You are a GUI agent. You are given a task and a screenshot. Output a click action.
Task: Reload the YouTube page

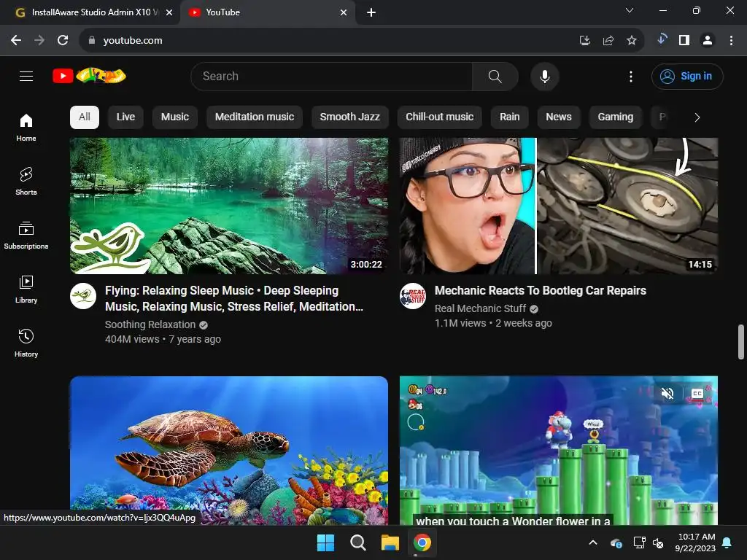click(63, 41)
